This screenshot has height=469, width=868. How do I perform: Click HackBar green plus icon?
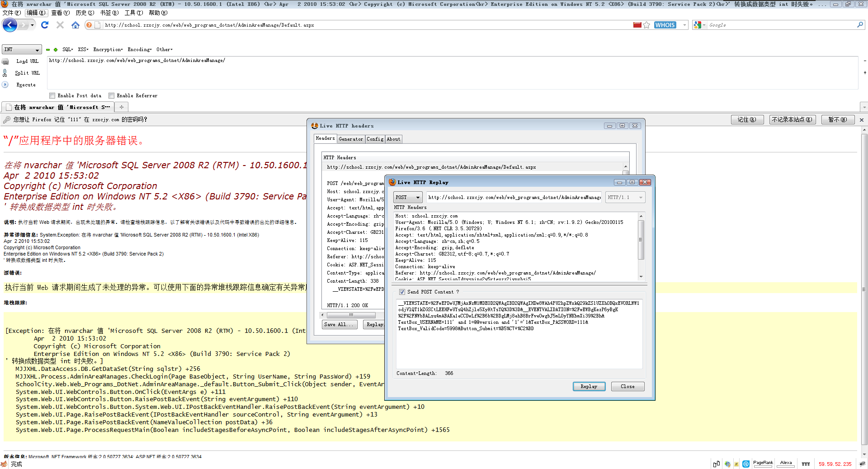pos(56,50)
